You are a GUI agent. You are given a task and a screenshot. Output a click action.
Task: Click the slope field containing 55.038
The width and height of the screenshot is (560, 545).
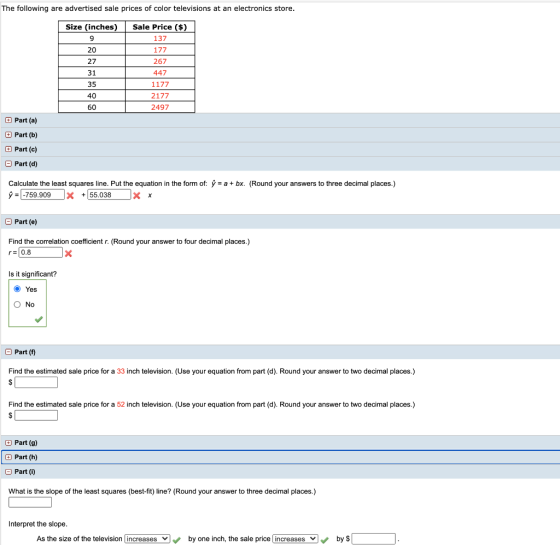coord(109,195)
